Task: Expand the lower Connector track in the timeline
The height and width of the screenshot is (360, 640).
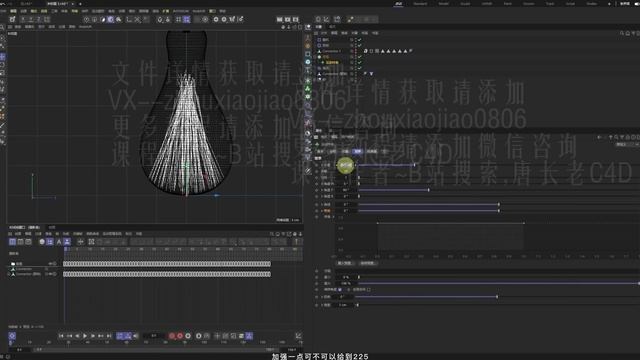Action: [x=9, y=274]
